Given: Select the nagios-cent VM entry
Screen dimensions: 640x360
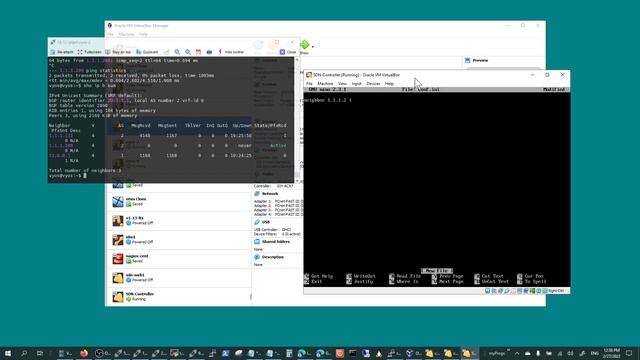Looking at the screenshot, I should [x=179, y=259].
